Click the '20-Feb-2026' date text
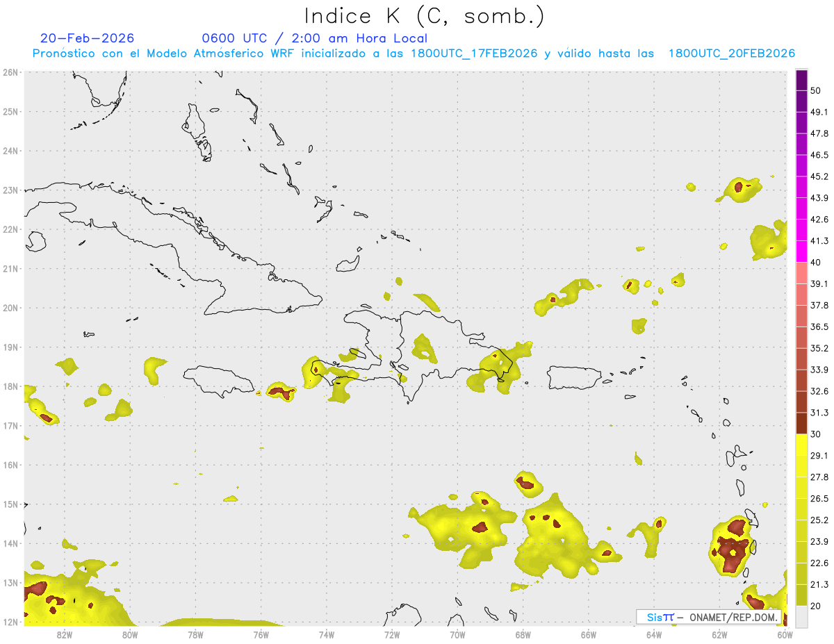 tap(87, 38)
